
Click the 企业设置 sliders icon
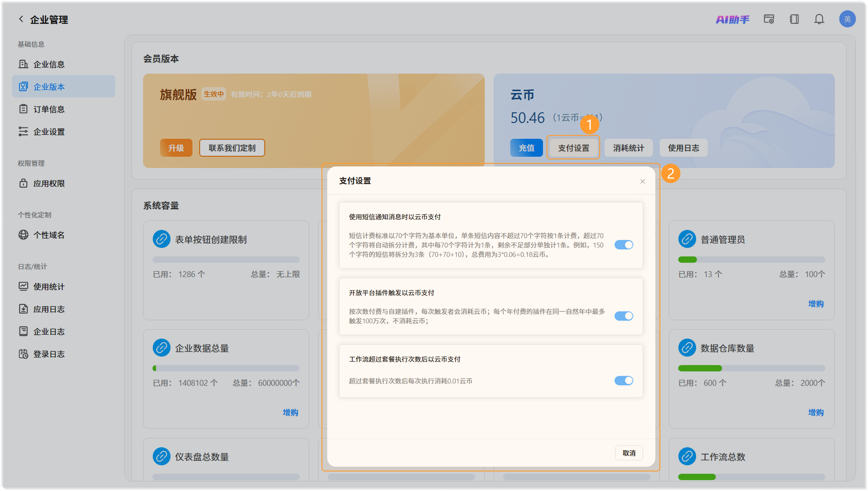pos(23,132)
